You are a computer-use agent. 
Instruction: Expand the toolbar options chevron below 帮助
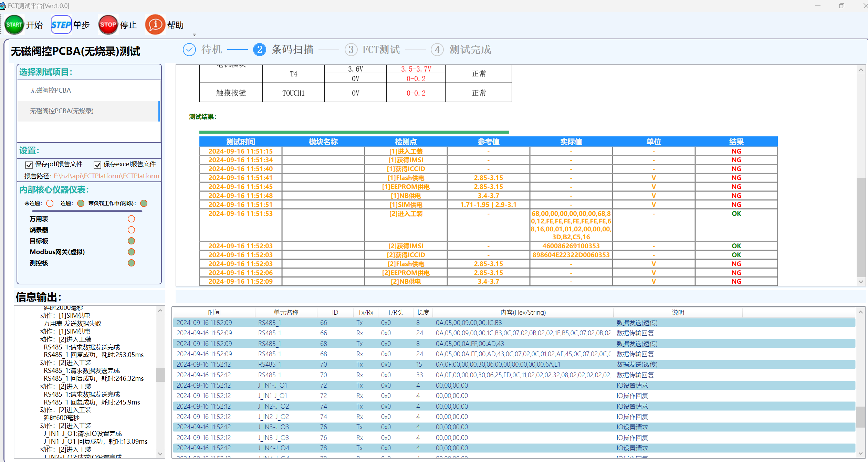(195, 34)
